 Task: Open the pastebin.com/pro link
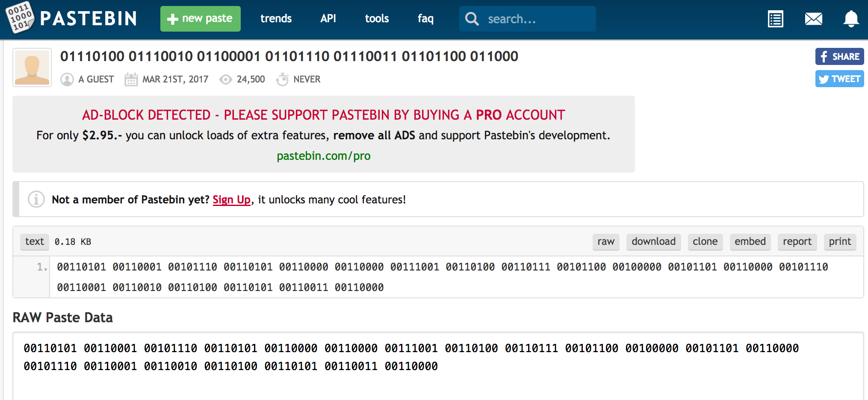324,156
